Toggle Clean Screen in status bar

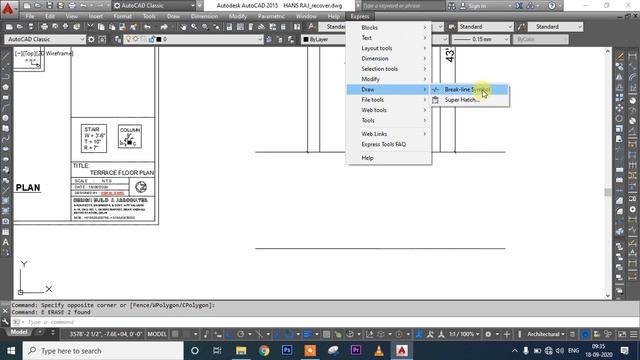click(622, 334)
